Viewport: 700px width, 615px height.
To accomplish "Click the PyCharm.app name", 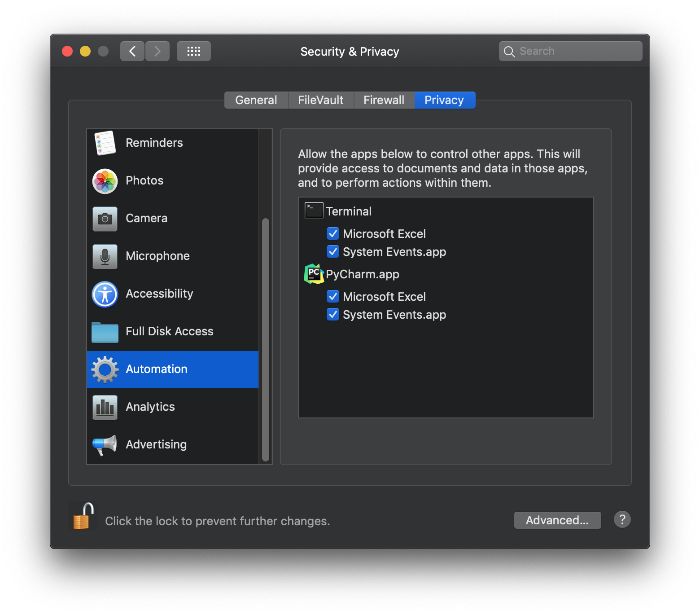I will point(363,274).
